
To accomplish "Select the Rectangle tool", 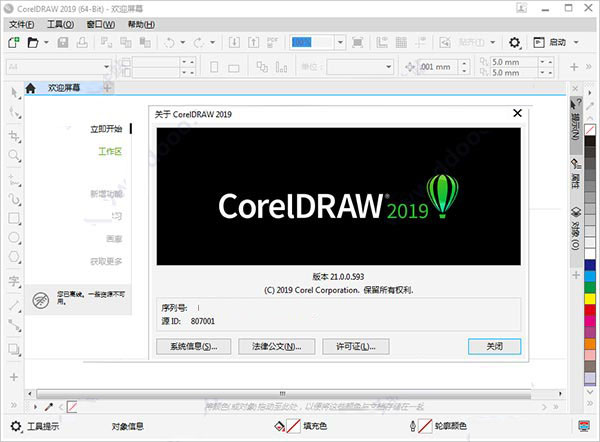I will coord(15,219).
